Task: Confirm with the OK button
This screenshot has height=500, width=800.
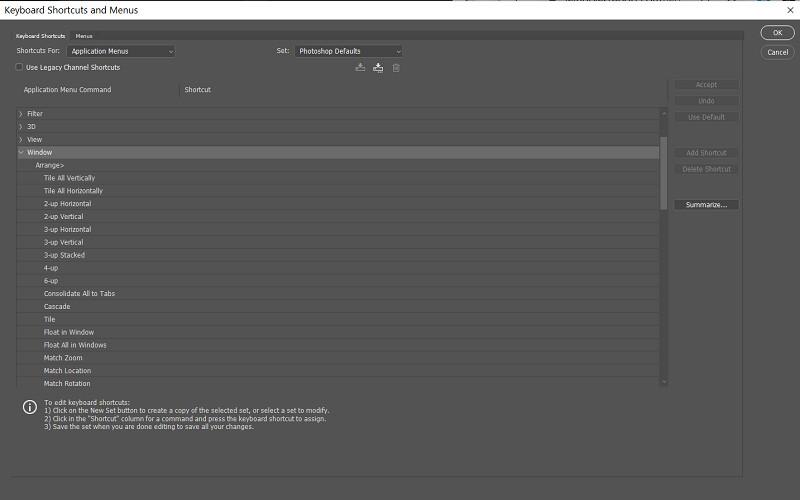Action: pos(777,33)
